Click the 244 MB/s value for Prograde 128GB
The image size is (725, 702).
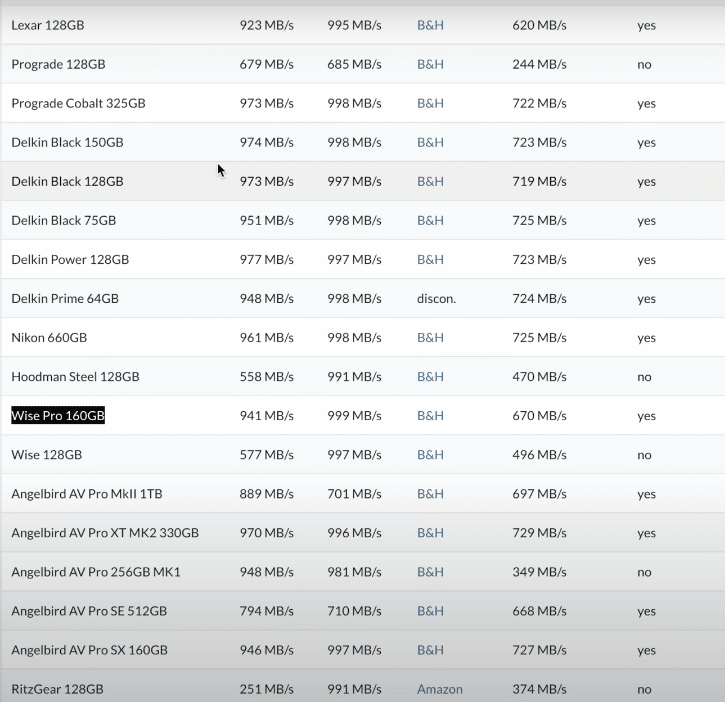pos(539,64)
